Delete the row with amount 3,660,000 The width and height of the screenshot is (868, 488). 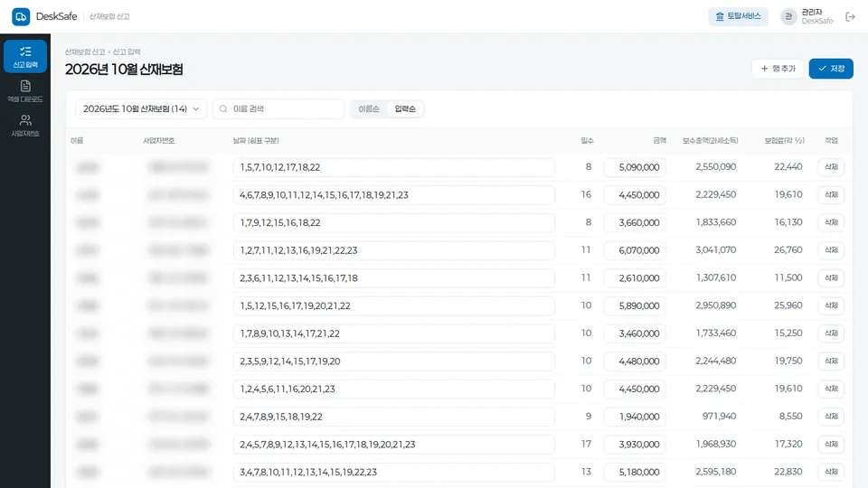pyautogui.click(x=831, y=222)
